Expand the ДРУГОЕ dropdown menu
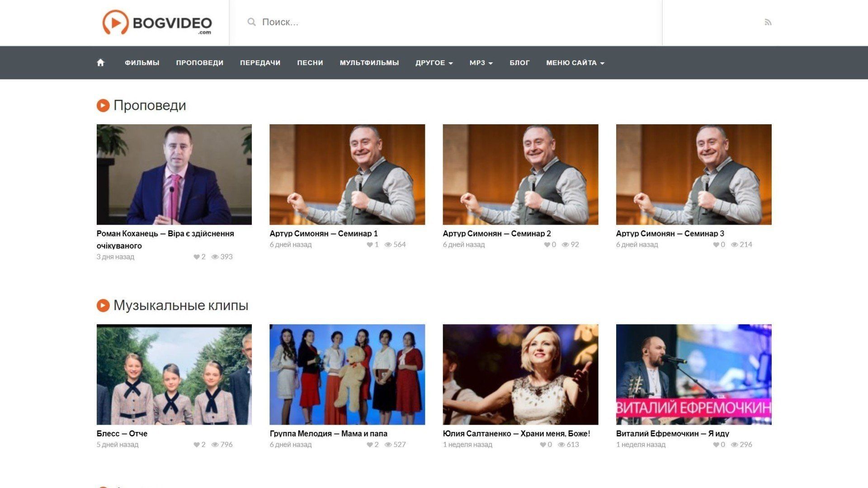 click(434, 63)
